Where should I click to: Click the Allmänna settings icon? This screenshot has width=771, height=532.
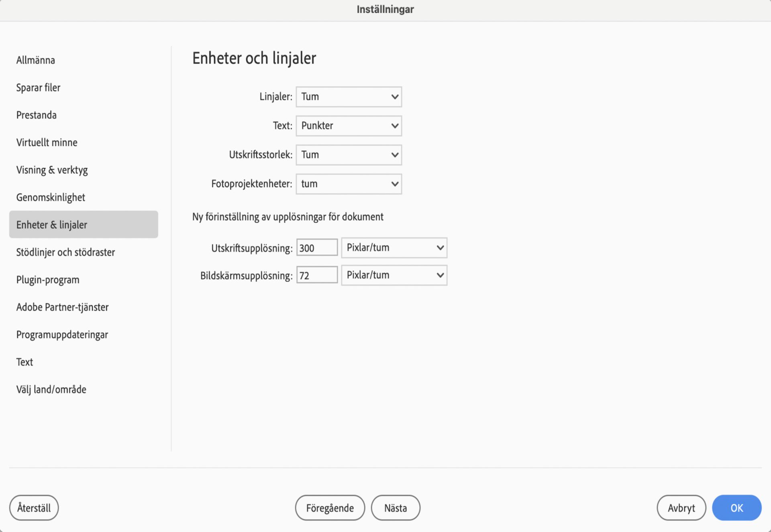coord(35,59)
